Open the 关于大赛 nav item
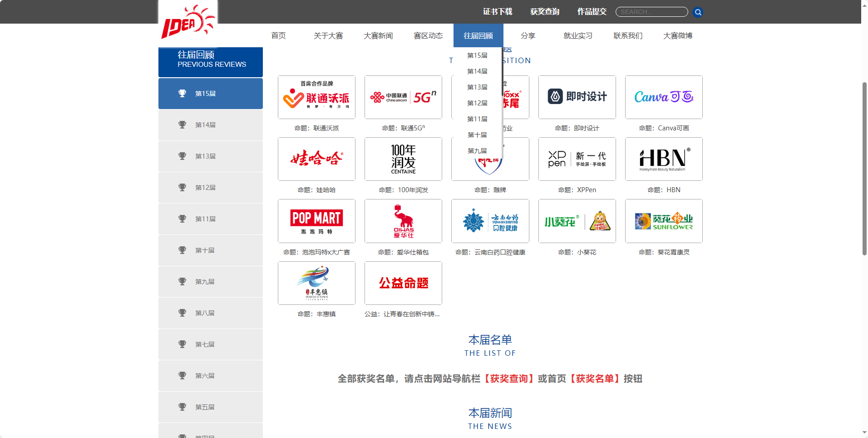 coord(328,35)
